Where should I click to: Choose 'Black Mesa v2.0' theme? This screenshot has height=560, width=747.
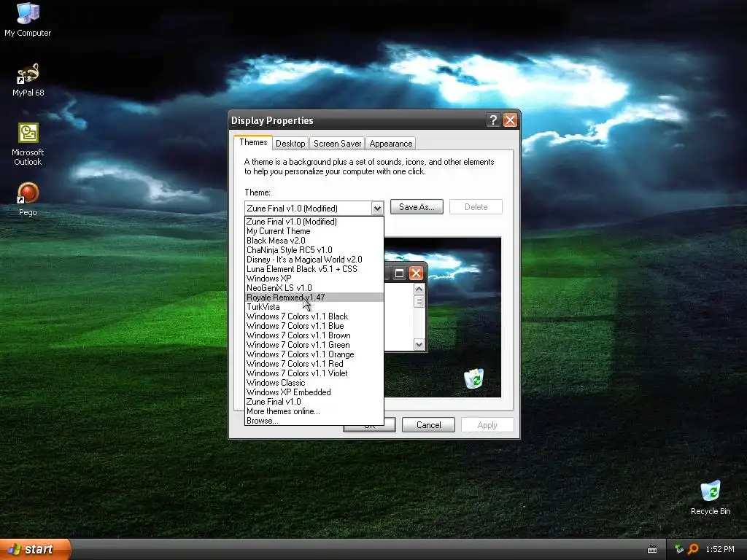click(x=314, y=241)
